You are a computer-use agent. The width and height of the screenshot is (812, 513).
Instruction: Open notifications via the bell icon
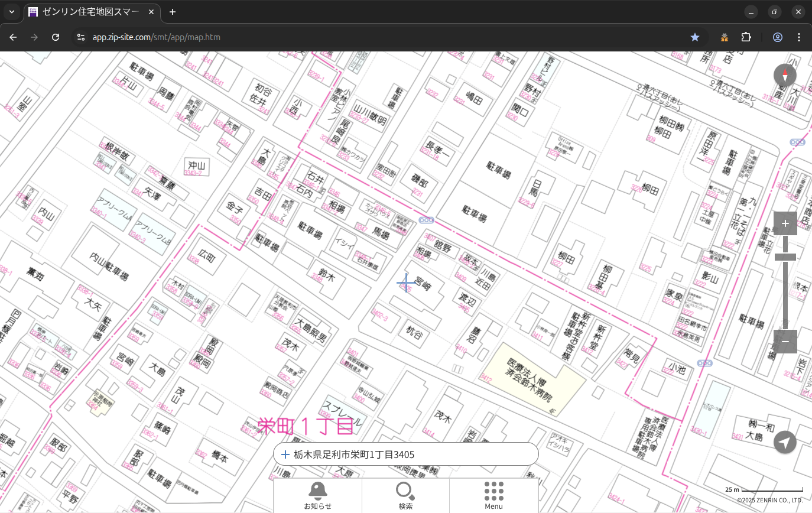pos(317,495)
